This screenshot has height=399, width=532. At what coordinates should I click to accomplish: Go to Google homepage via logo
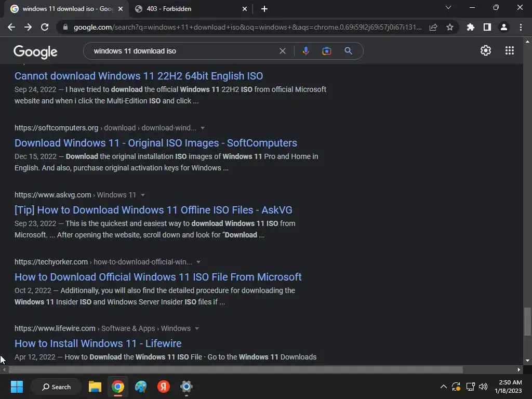coord(35,51)
